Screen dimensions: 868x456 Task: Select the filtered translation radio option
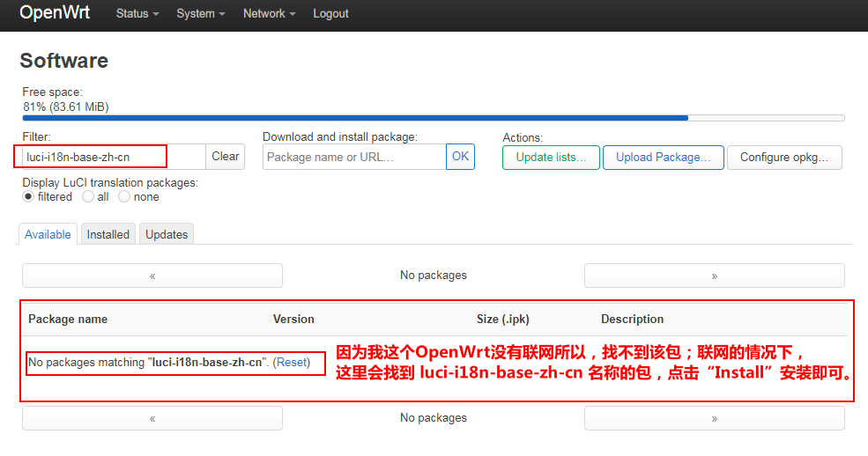pyautogui.click(x=29, y=197)
